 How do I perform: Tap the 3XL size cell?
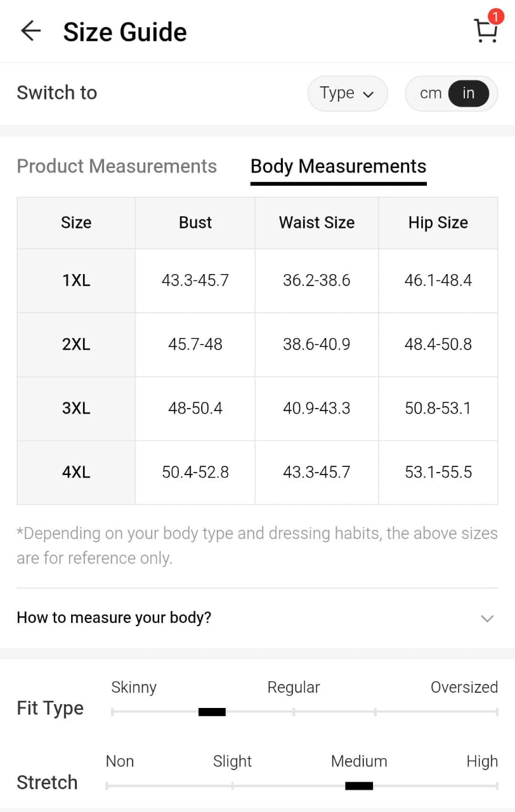point(76,409)
